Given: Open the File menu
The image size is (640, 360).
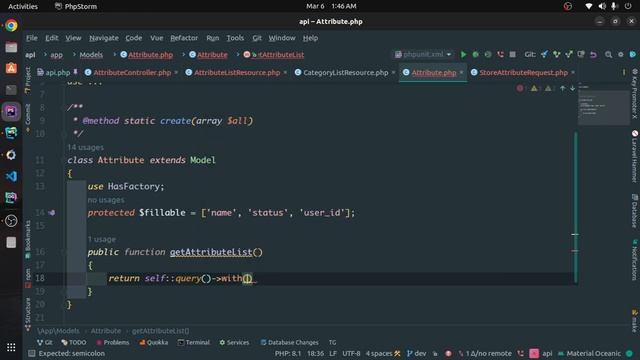Looking at the screenshot, I should (x=31, y=38).
